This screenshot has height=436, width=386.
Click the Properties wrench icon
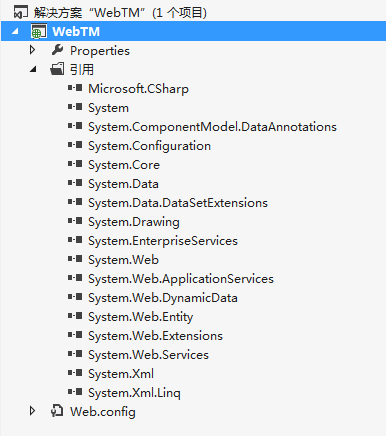click(x=57, y=50)
